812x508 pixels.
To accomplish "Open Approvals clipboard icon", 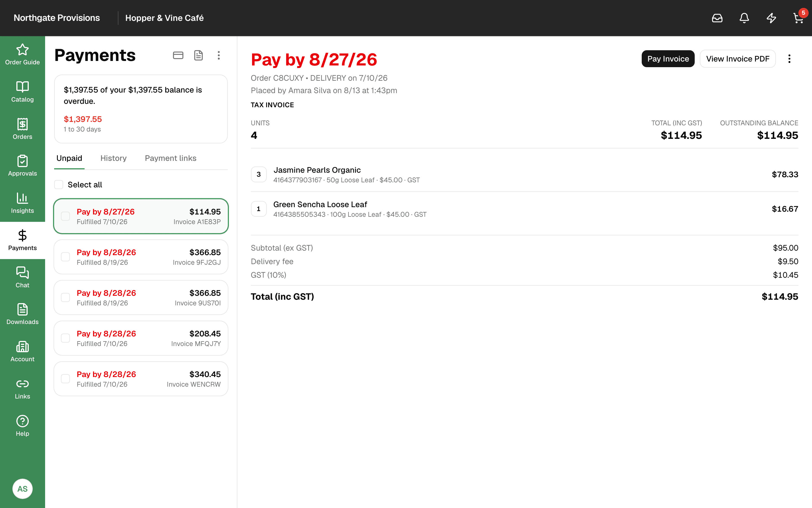I will click(23, 161).
